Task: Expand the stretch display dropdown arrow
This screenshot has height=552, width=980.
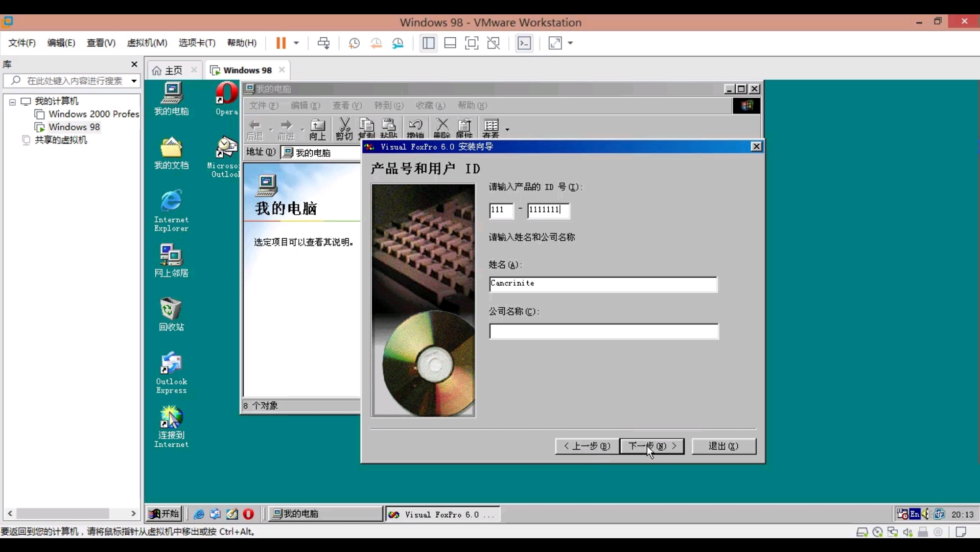Action: [x=570, y=43]
